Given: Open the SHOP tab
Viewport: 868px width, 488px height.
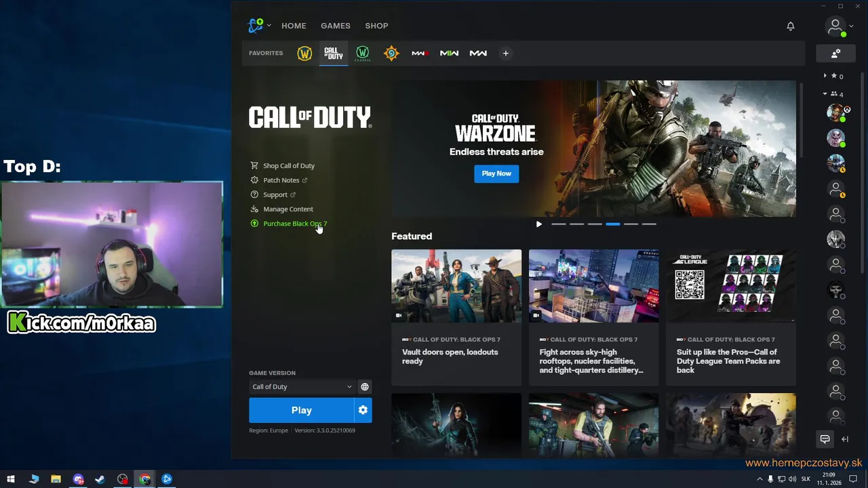Looking at the screenshot, I should (x=376, y=26).
